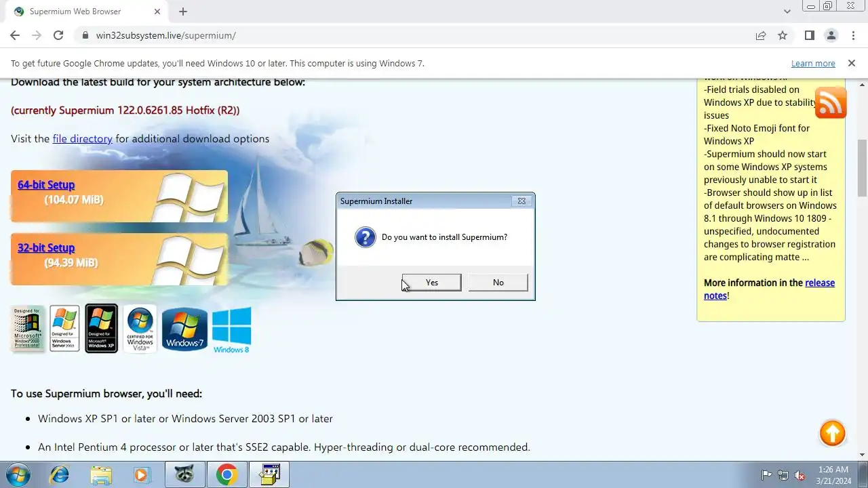Screen dimensions: 868x488
Task: Open the Learn more link
Action: tap(813, 63)
